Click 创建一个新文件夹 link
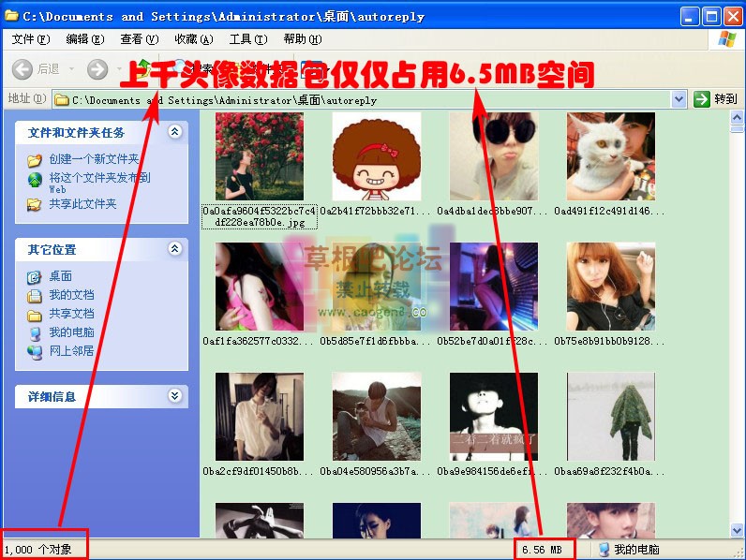The width and height of the screenshot is (746, 560). pyautogui.click(x=95, y=159)
